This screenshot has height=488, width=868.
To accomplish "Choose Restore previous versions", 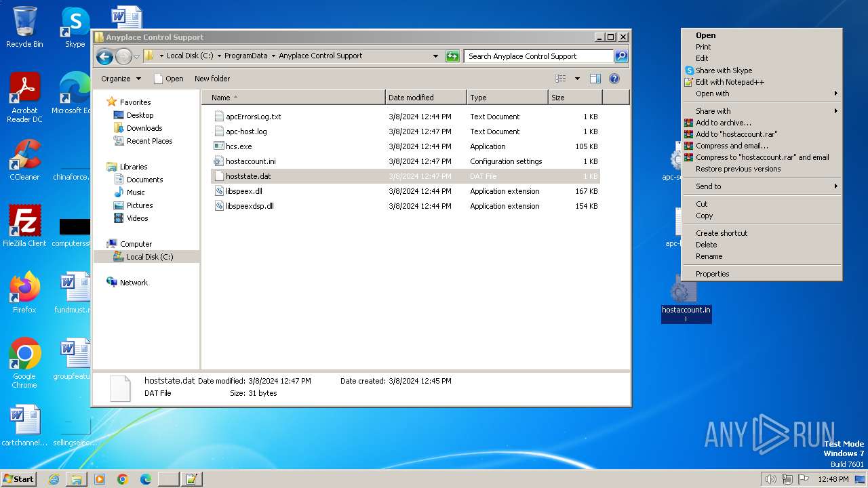I will 762,169.
